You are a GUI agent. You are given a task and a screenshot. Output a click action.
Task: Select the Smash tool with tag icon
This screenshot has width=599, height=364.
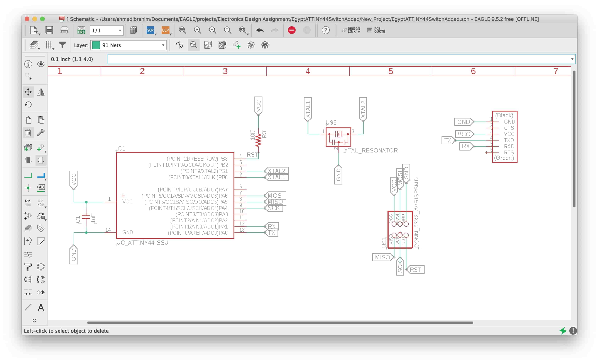click(x=41, y=229)
